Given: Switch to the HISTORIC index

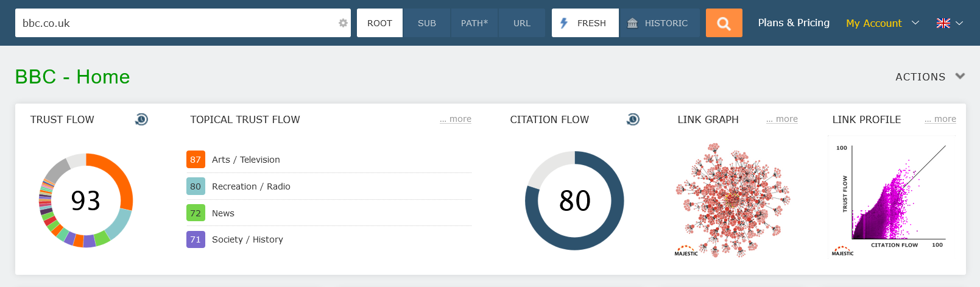Looking at the screenshot, I should [659, 23].
